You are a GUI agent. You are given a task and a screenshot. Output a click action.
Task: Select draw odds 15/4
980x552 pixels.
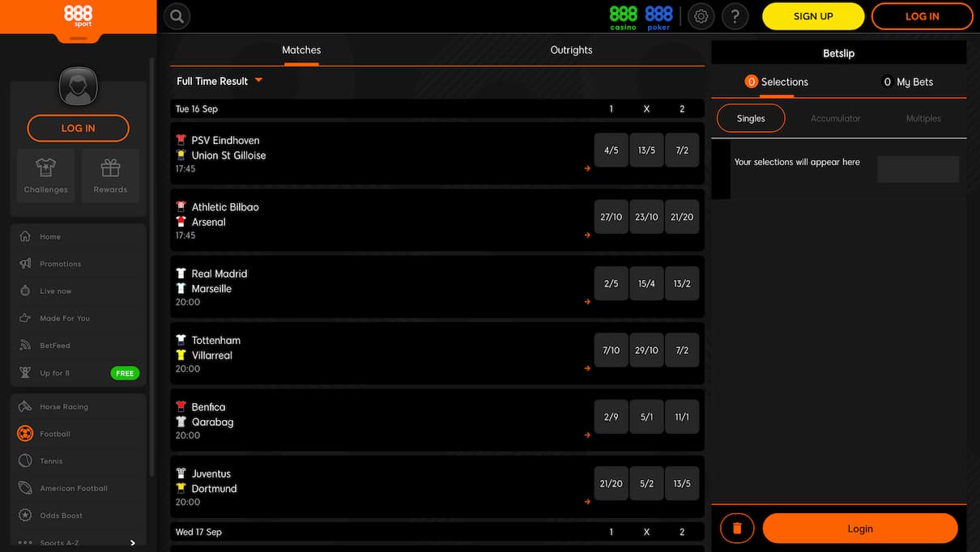coord(646,284)
